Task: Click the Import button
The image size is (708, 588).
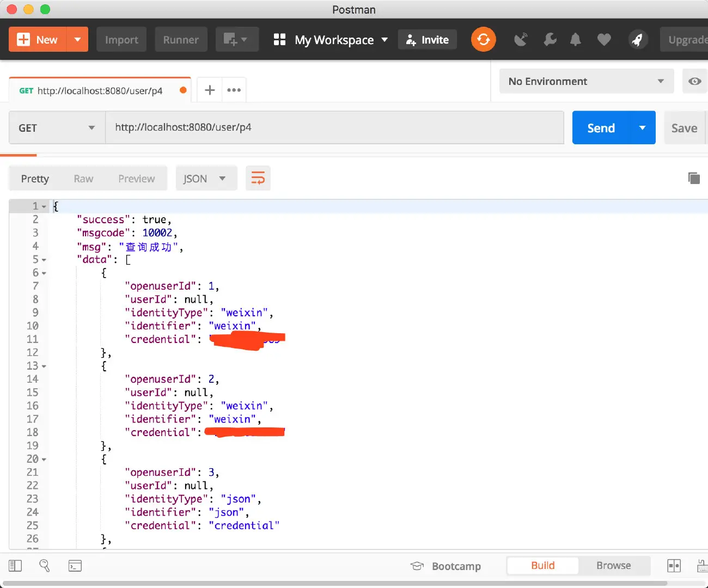Action: click(x=121, y=40)
